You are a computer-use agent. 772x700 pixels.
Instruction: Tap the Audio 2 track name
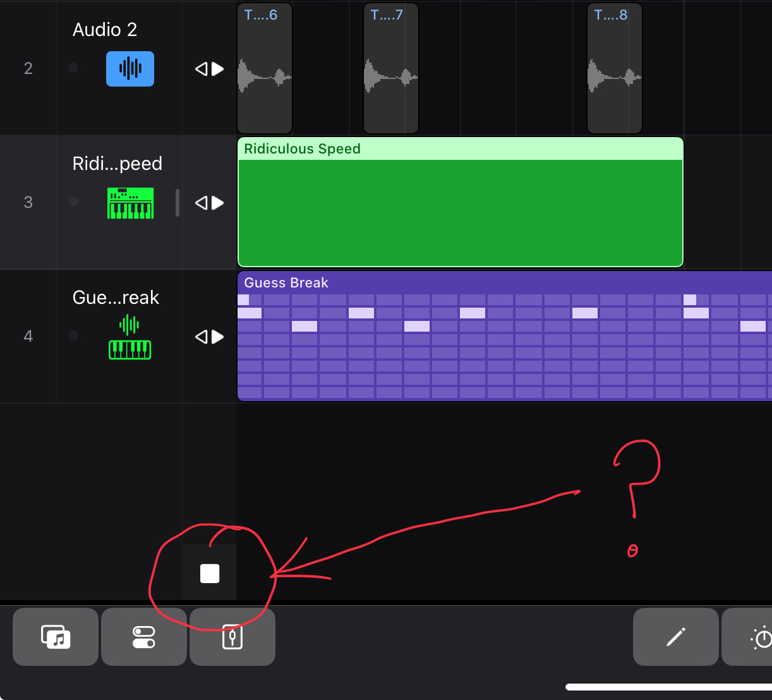(x=105, y=30)
